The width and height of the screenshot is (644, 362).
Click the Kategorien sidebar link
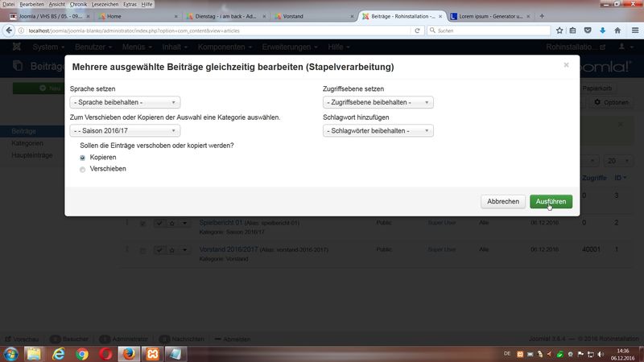point(27,143)
